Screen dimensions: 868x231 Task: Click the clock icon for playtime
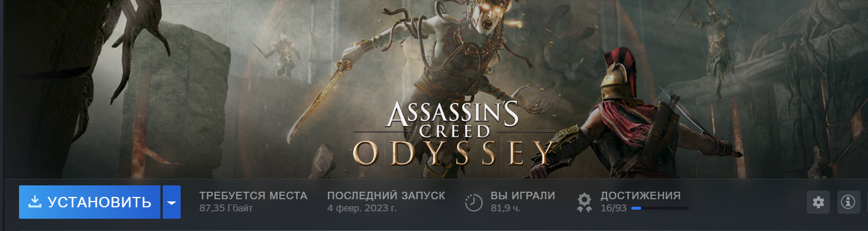point(474,202)
